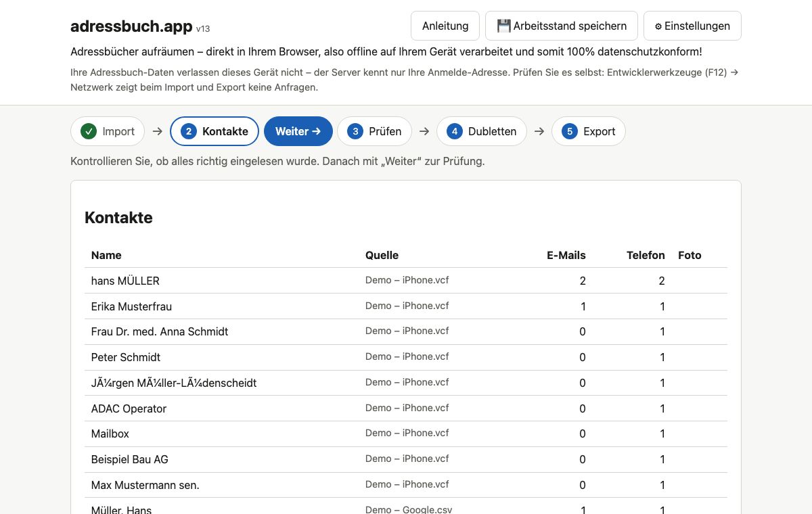Click the Quelle column header
Screen dimensions: 812x514
[x=382, y=255]
